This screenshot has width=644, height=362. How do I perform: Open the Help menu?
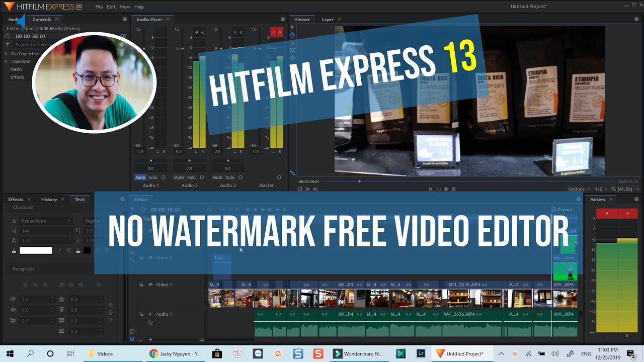[139, 7]
